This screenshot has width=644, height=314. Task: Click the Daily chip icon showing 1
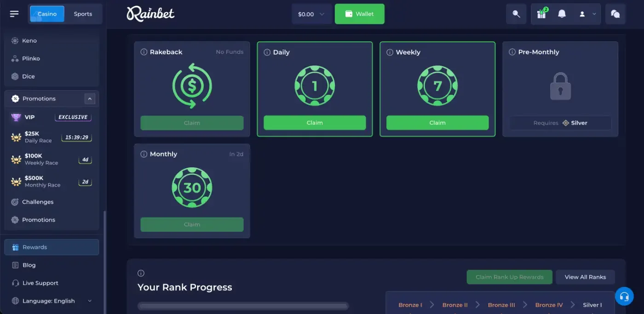(315, 86)
